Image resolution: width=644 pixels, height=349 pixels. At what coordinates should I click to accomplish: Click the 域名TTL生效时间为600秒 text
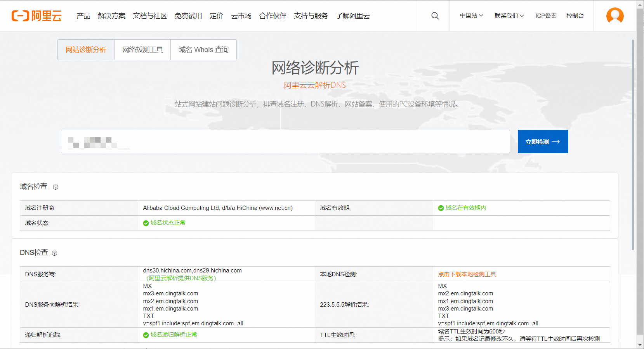click(471, 332)
